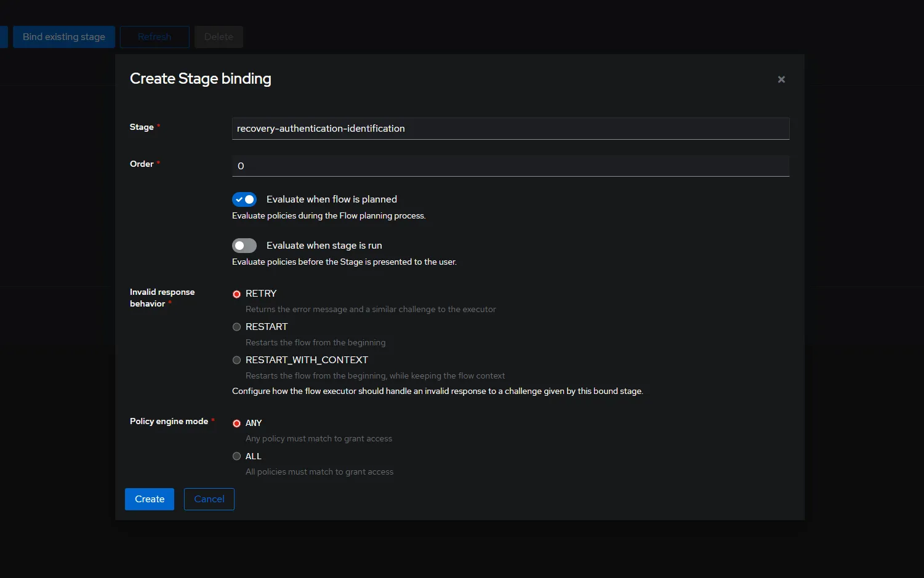Focus the Order number input
Viewport: 924px width, 578px height.
tap(510, 166)
